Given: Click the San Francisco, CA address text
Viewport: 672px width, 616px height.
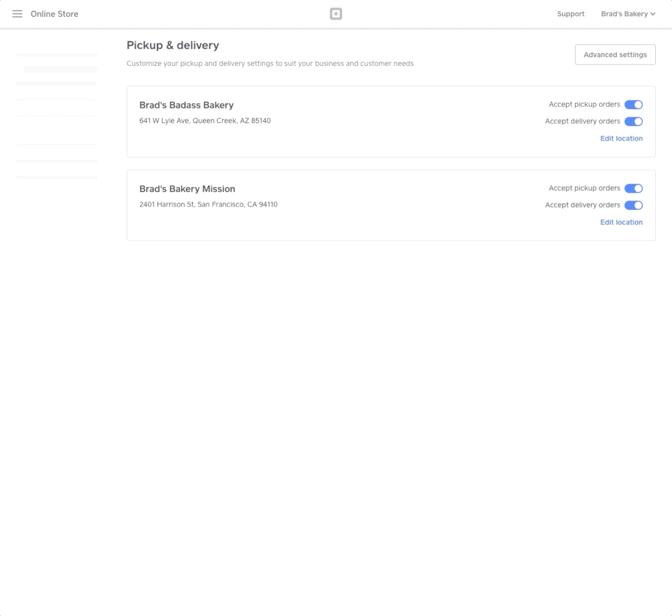Looking at the screenshot, I should (208, 205).
